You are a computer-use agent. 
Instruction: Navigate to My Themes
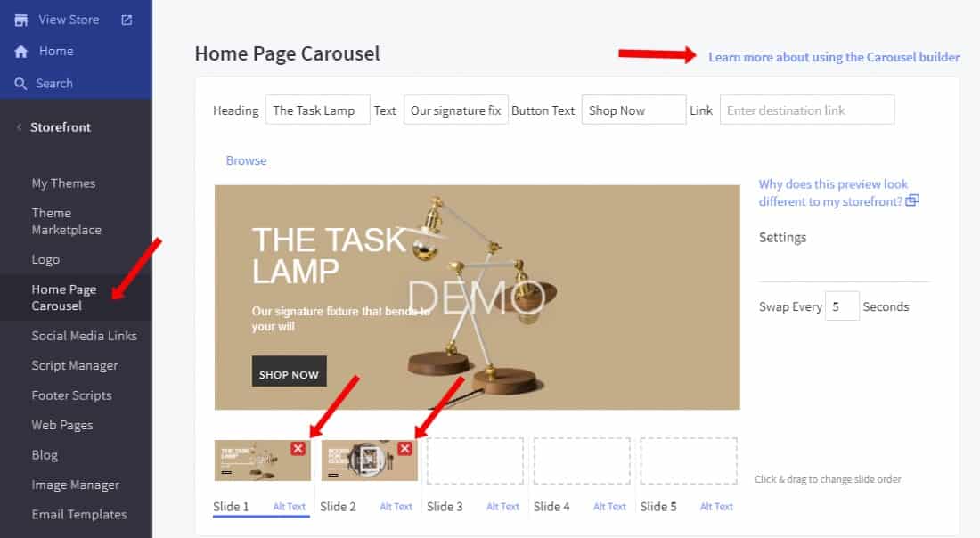click(63, 183)
